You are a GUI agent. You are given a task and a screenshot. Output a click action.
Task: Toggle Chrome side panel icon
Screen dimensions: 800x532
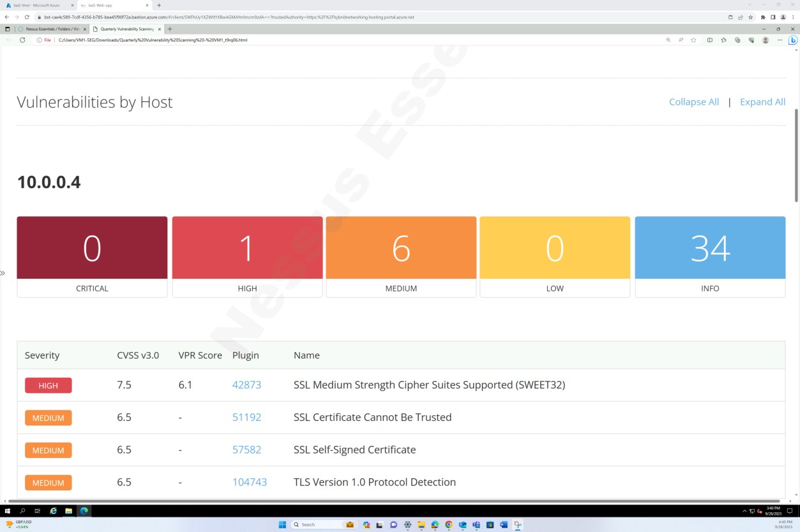pyautogui.click(x=773, y=17)
